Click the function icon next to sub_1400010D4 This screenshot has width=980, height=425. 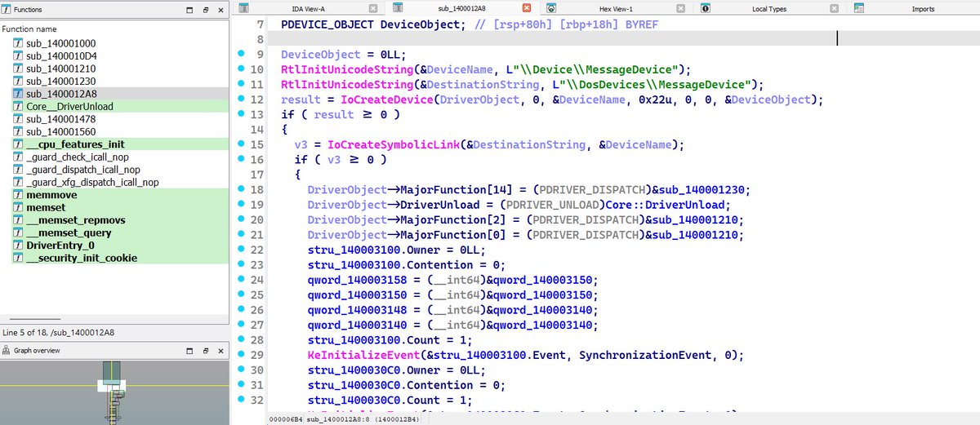tap(18, 56)
